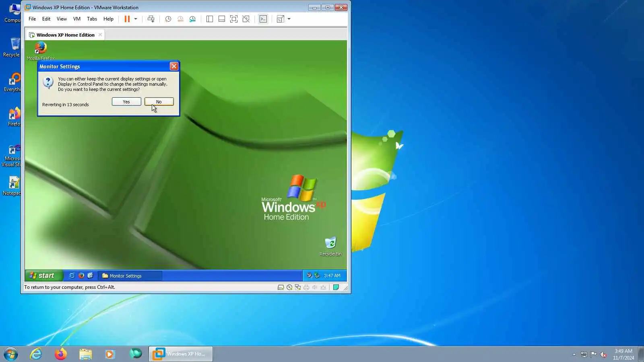Open the File menu in VMware
The height and width of the screenshot is (362, 644).
click(x=32, y=19)
